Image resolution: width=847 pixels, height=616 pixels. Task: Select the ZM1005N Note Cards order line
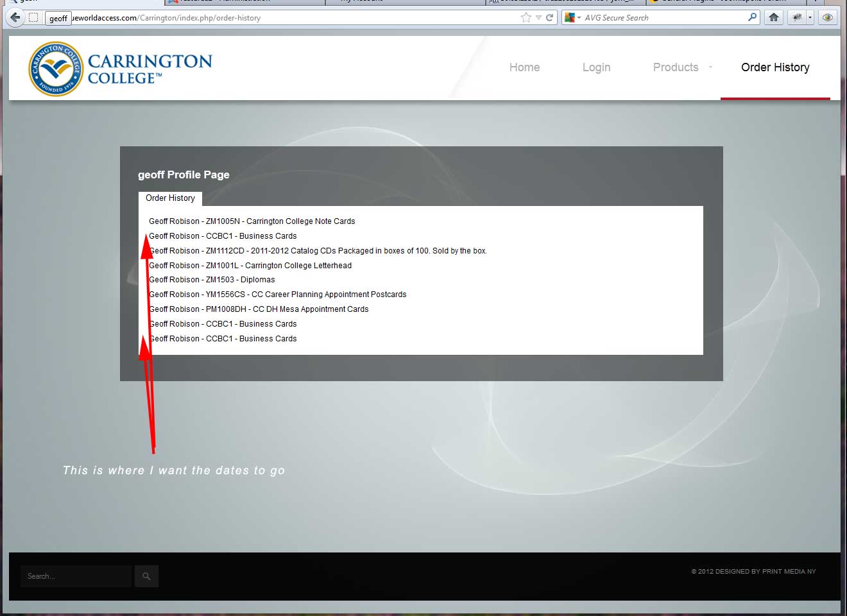252,221
